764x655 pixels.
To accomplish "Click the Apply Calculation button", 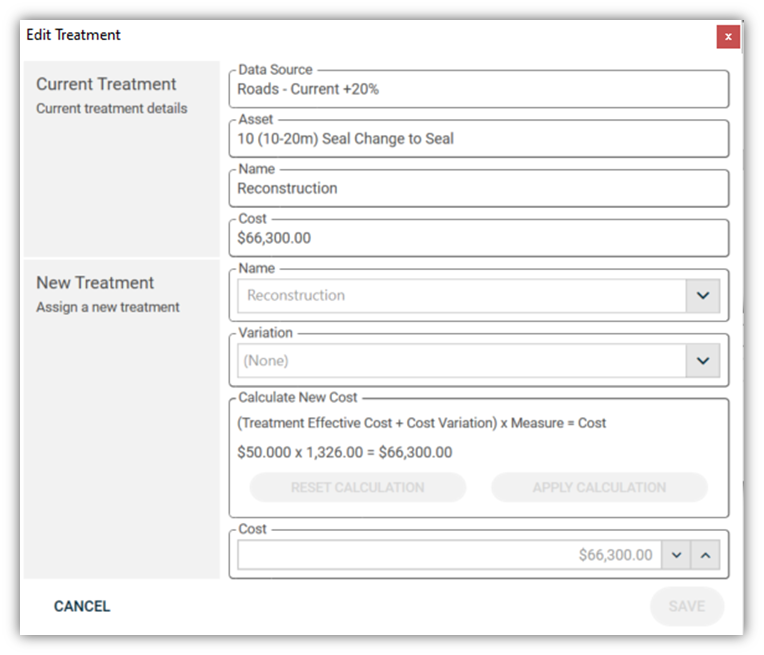I will (599, 487).
